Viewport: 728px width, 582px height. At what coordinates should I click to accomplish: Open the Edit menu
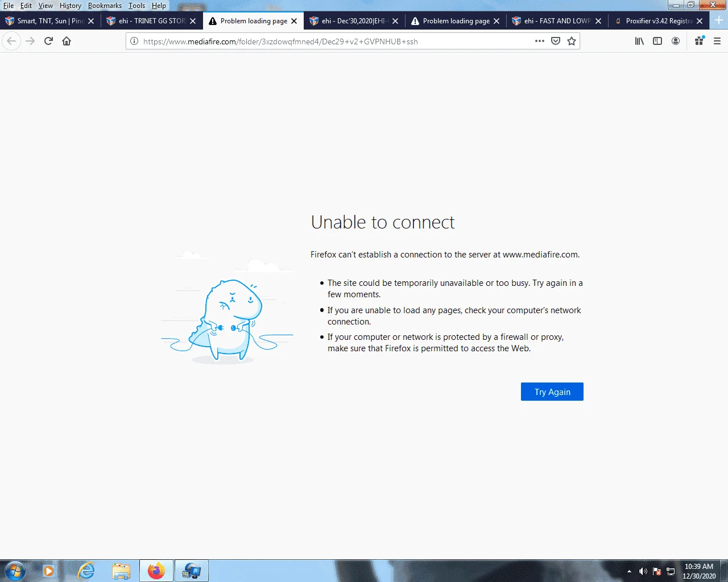(26, 6)
